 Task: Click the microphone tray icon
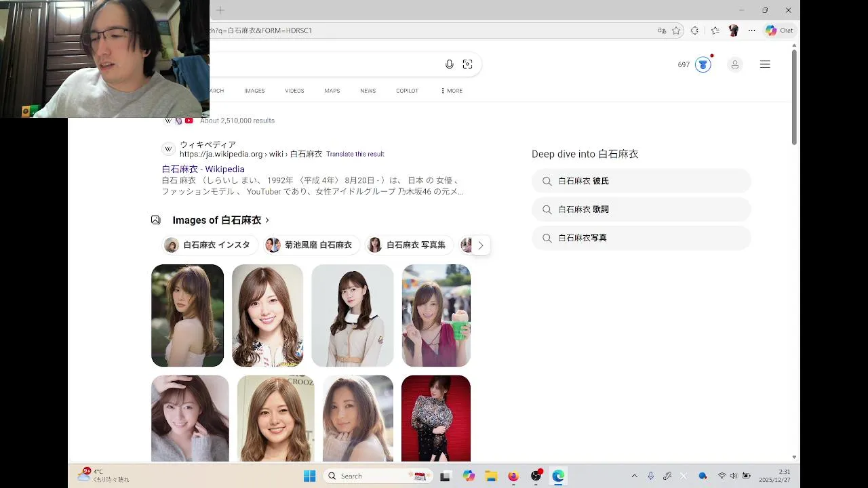pos(651,476)
